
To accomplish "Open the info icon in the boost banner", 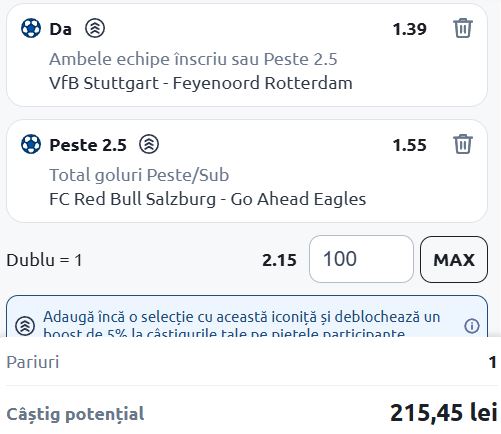I will tap(472, 326).
